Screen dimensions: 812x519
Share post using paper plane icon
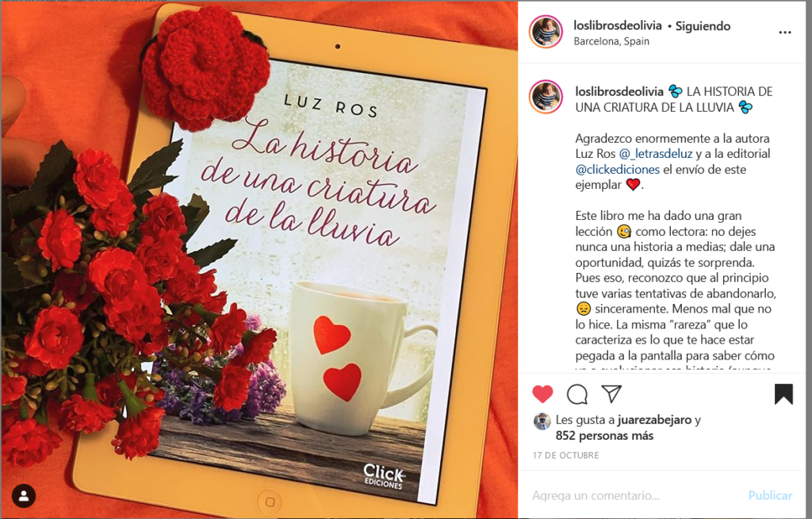click(611, 394)
